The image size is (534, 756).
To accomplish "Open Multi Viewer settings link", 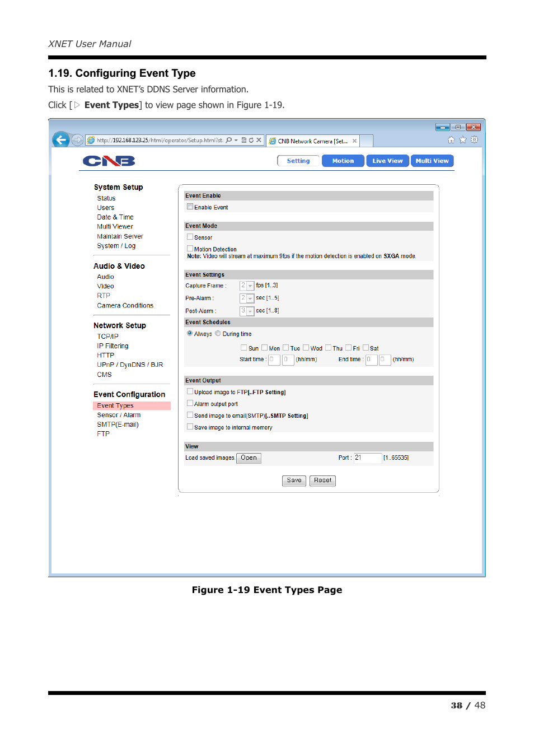I will [x=115, y=227].
